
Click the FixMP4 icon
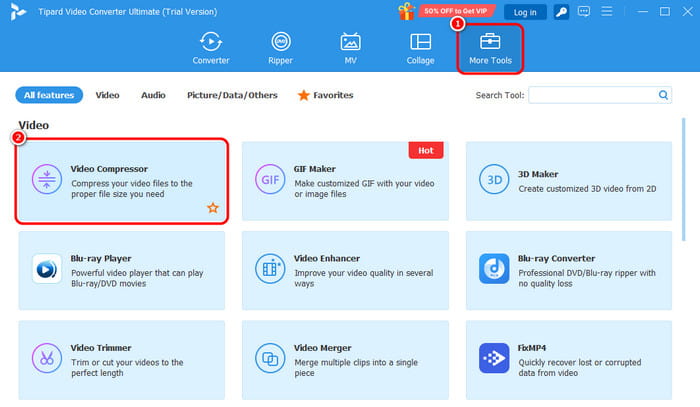(494, 358)
